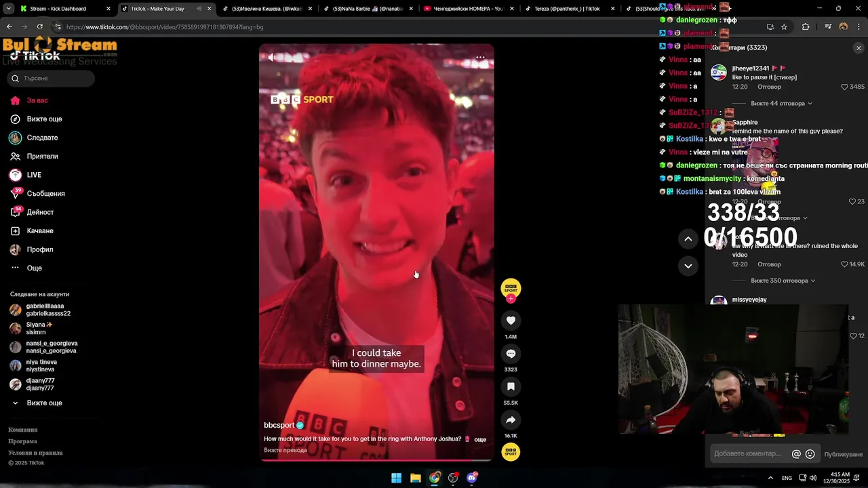The height and width of the screenshot is (488, 868).
Task: Click the video progress bar
Action: [x=376, y=460]
